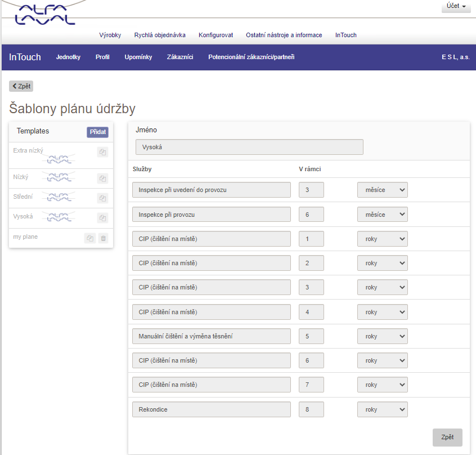Click the bottom Zpět button

447,437
